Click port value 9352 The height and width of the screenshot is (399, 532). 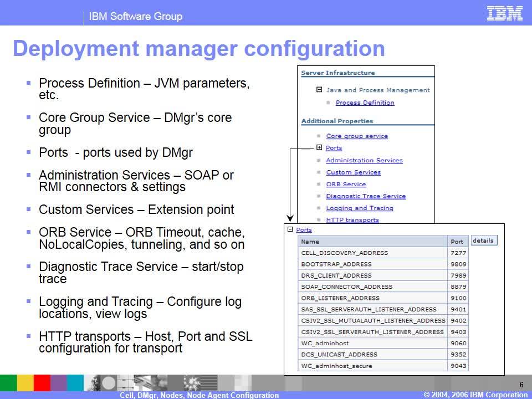coord(458,355)
